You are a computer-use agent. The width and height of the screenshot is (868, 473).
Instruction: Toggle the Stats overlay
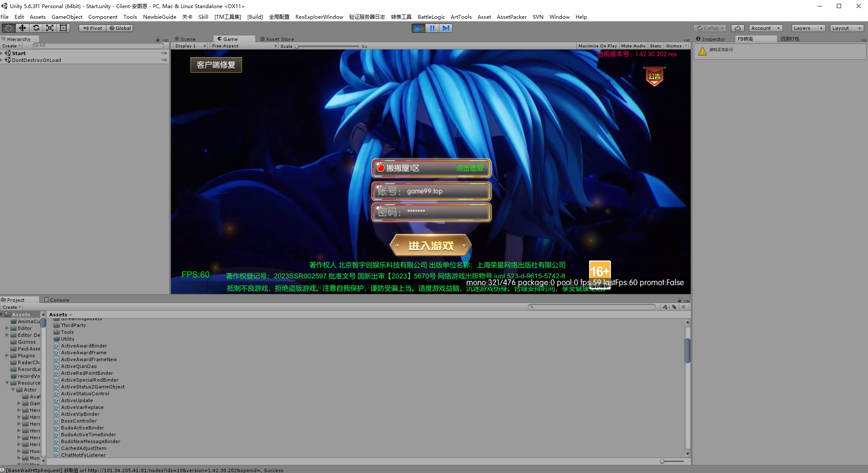click(655, 46)
